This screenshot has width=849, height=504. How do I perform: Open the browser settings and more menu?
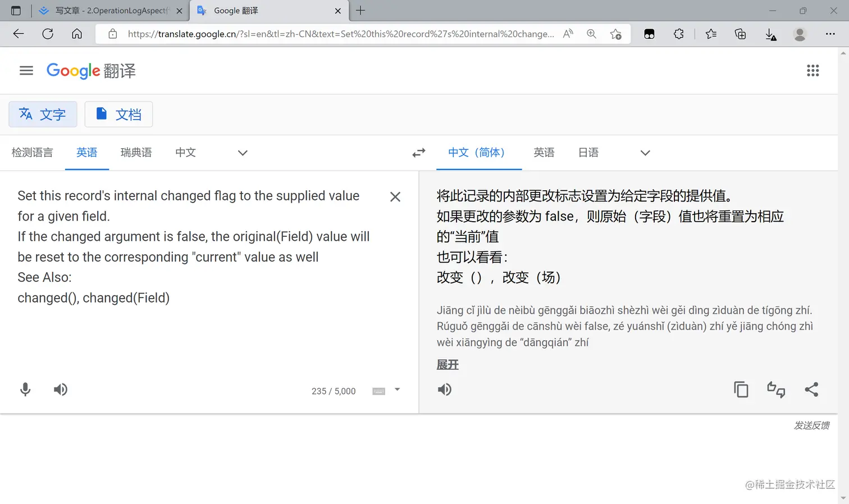[830, 34]
